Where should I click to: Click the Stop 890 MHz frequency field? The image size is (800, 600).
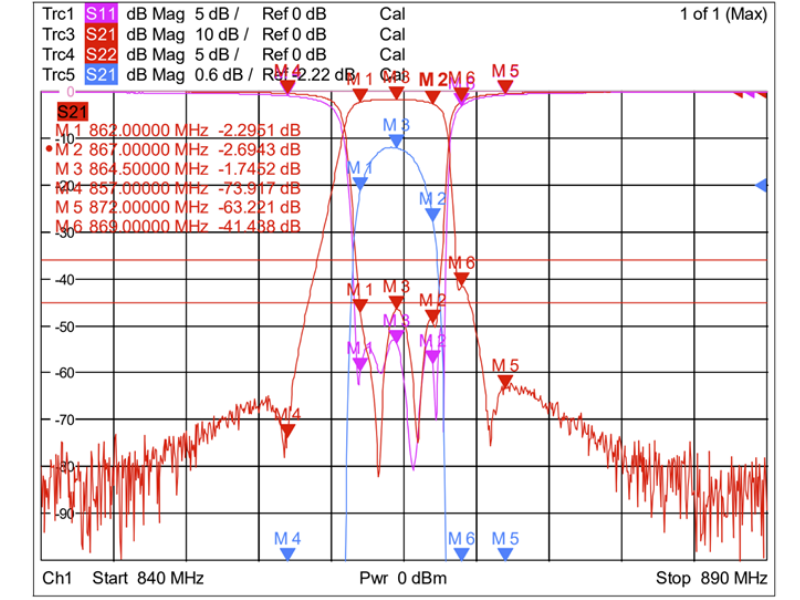point(711,578)
